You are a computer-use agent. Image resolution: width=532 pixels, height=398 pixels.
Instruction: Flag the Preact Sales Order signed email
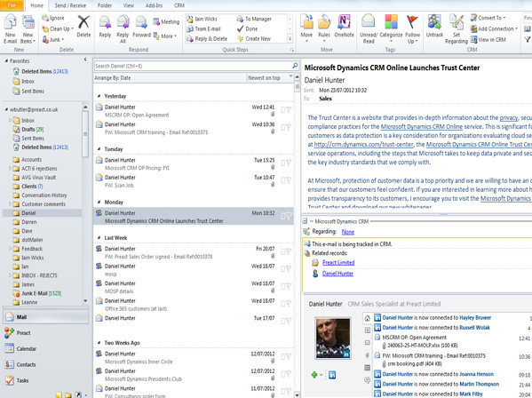(x=289, y=251)
